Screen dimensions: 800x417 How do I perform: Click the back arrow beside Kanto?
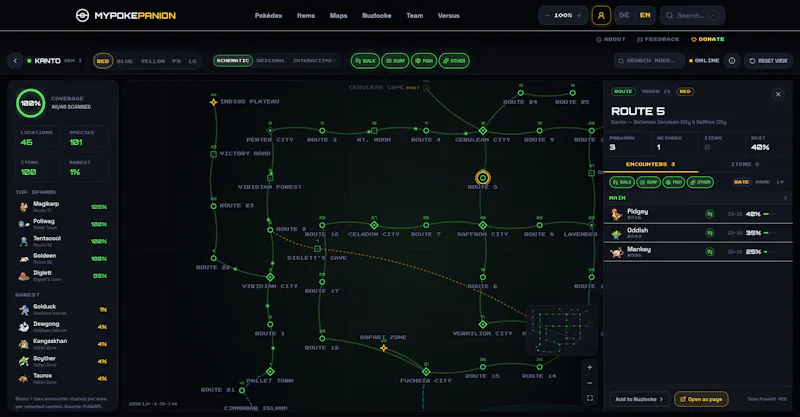click(x=15, y=61)
